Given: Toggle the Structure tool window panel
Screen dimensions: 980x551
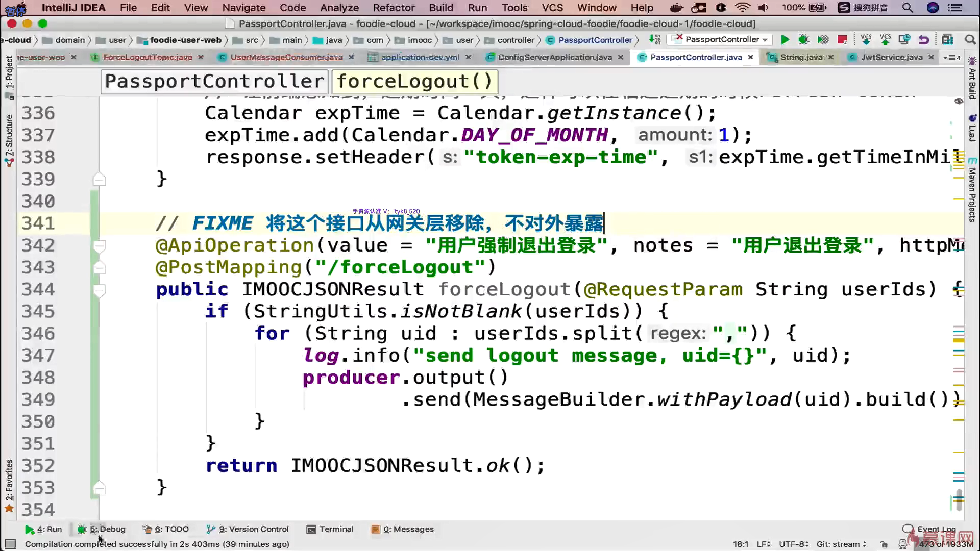Looking at the screenshot, I should coord(9,135).
